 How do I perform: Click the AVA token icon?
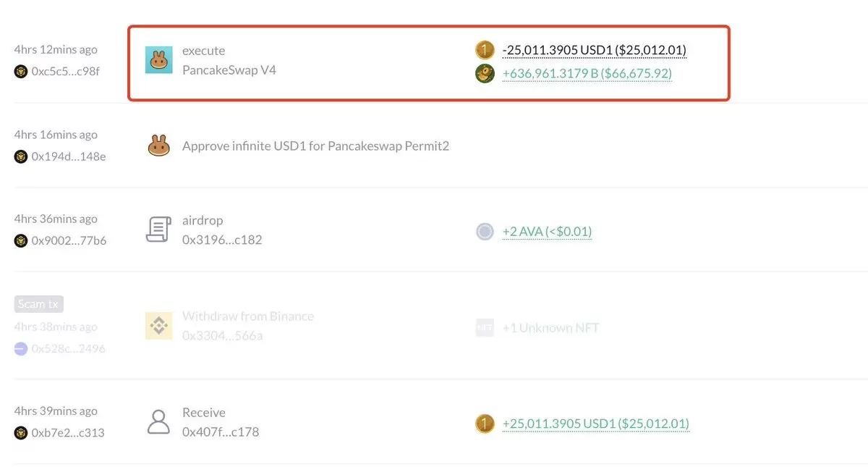(x=485, y=232)
